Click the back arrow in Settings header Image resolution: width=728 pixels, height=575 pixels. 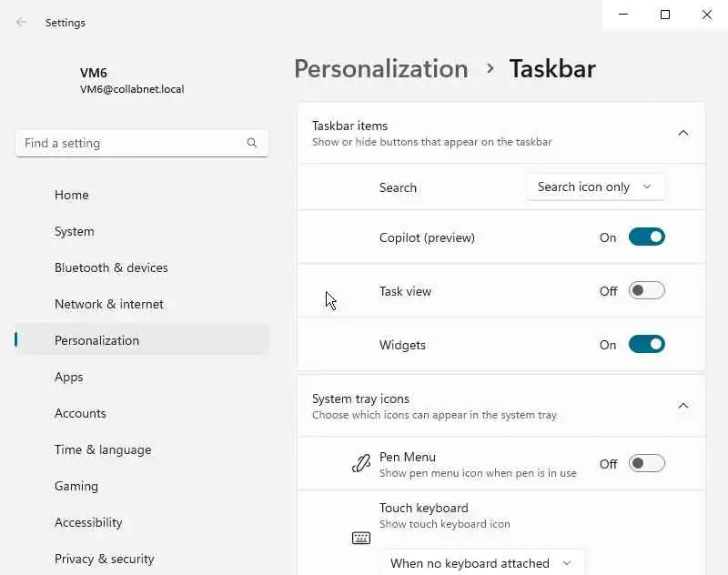point(22,23)
